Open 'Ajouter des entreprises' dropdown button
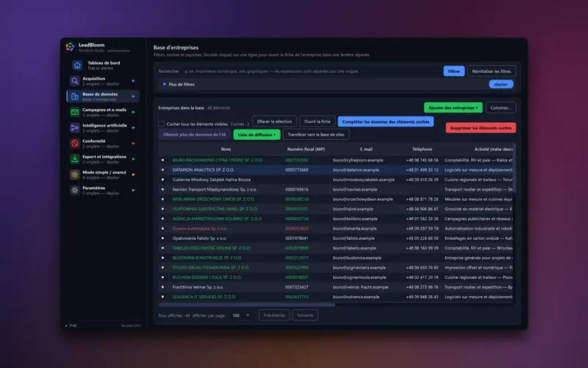Screen dimensions: 588x368 [x=453, y=107]
